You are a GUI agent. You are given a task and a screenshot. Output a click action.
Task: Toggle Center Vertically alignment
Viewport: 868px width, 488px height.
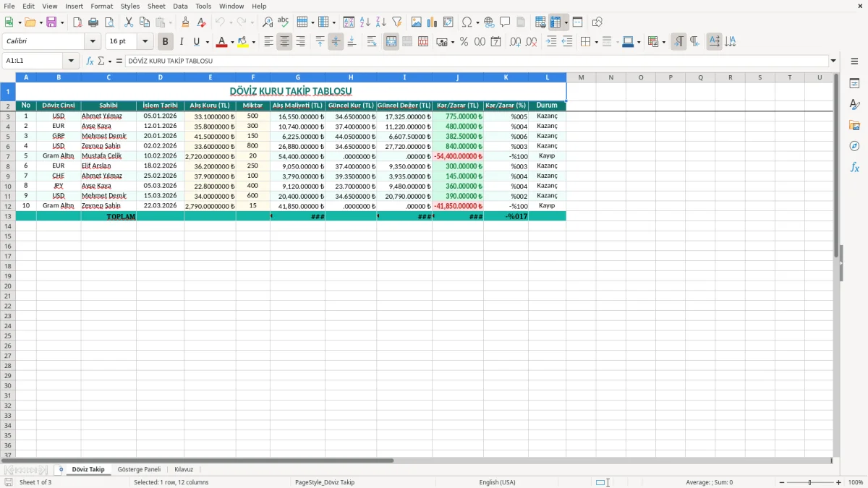click(336, 42)
